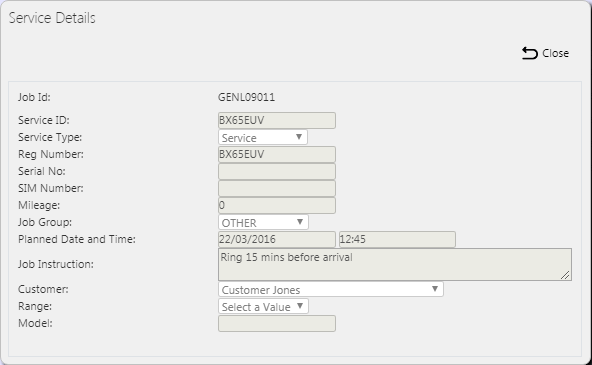This screenshot has height=365, width=592.
Task: Click the Service Type dropdown arrow
Action: point(299,137)
